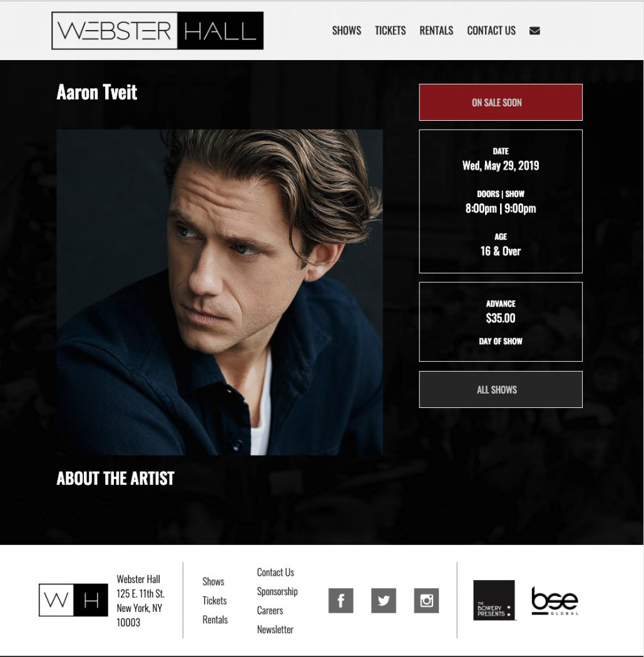Open the Twitter icon in footer
Screen dimensions: 644x657
tap(384, 601)
